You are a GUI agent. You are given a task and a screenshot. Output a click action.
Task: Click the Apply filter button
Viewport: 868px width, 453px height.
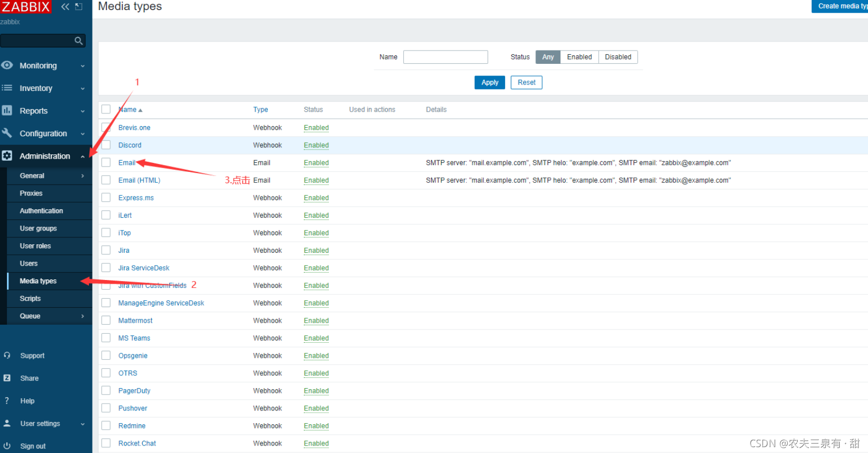pos(490,83)
